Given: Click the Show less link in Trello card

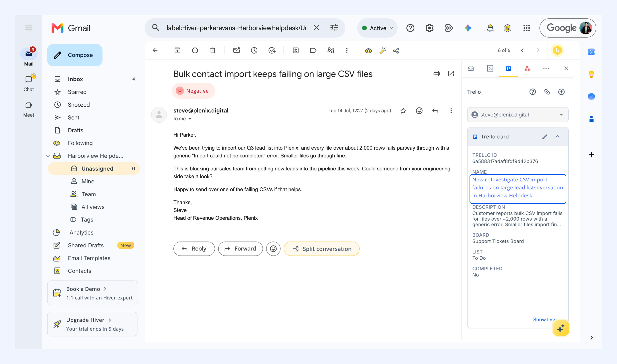Looking at the screenshot, I should [545, 320].
